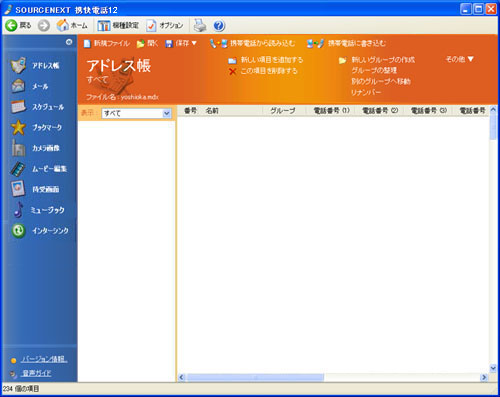Click the horizontal scrollbar left arrow

[x=181, y=377]
